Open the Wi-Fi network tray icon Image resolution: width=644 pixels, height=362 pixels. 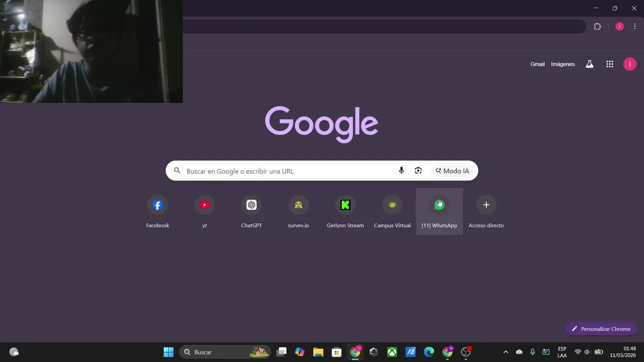pyautogui.click(x=578, y=352)
